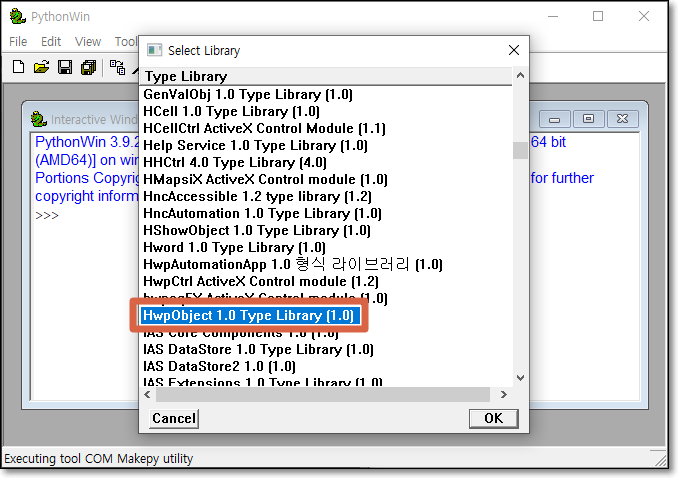Maximize the PythonWin main window

[598, 16]
